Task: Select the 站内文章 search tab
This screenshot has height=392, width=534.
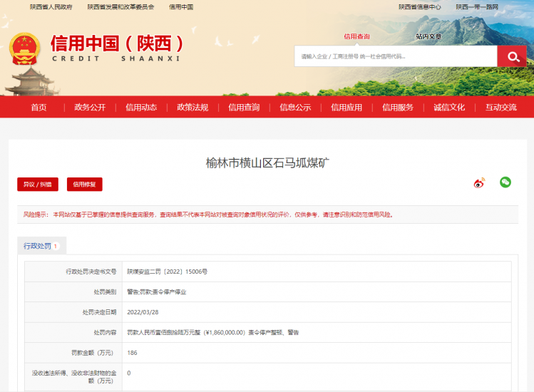Action: (428, 36)
